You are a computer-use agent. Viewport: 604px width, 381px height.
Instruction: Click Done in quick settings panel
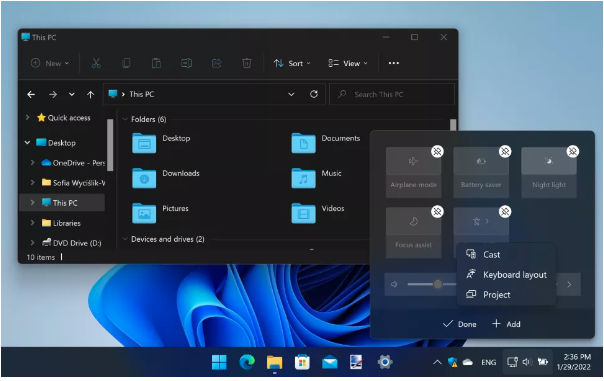[460, 324]
